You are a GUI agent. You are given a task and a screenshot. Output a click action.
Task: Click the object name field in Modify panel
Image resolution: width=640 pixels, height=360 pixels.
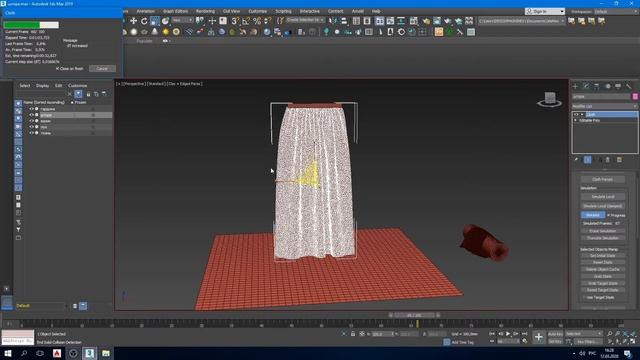[601, 97]
